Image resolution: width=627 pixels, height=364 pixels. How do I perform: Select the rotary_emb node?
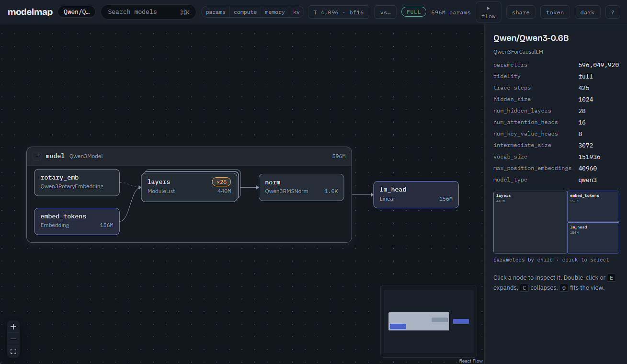(77, 182)
